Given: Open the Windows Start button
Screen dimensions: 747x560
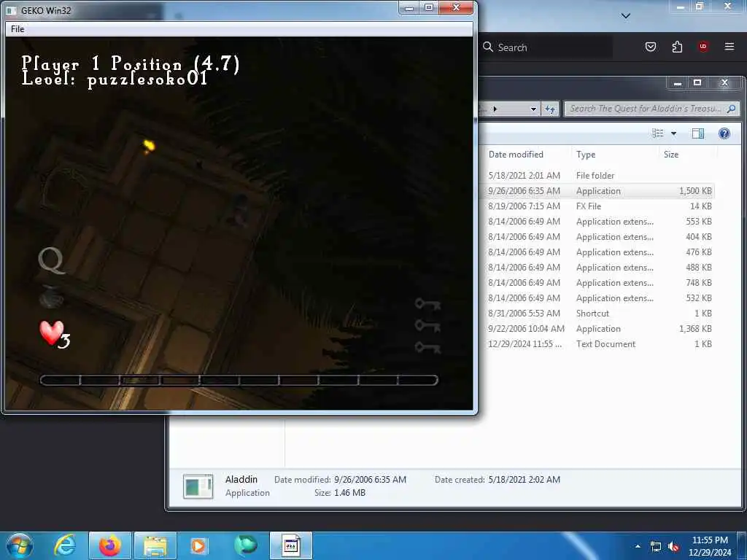Looking at the screenshot, I should [x=19, y=545].
